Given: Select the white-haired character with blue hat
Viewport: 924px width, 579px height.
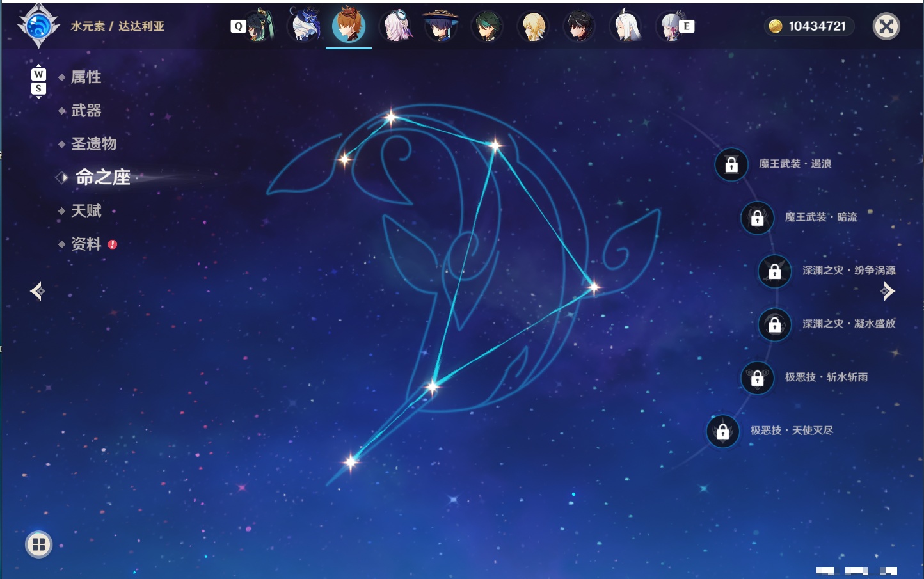Looking at the screenshot, I should 304,26.
